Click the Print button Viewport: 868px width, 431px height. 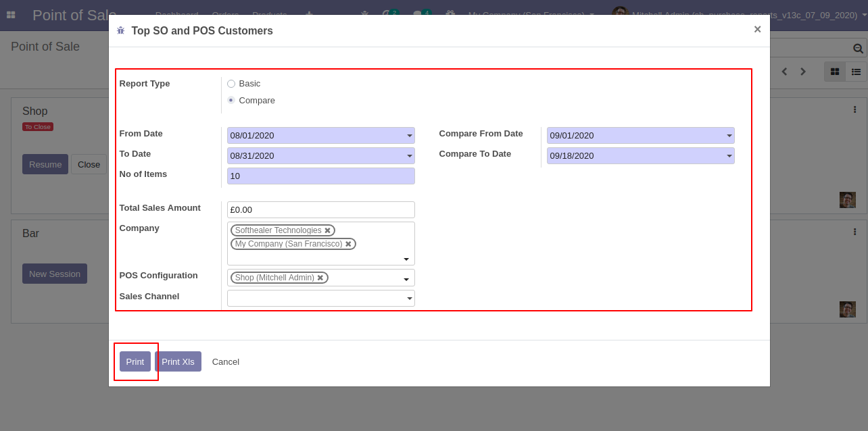tap(135, 361)
